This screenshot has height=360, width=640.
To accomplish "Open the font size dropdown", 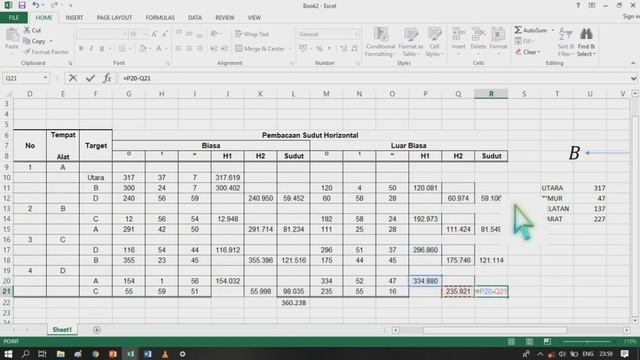I will pyautogui.click(x=145, y=34).
